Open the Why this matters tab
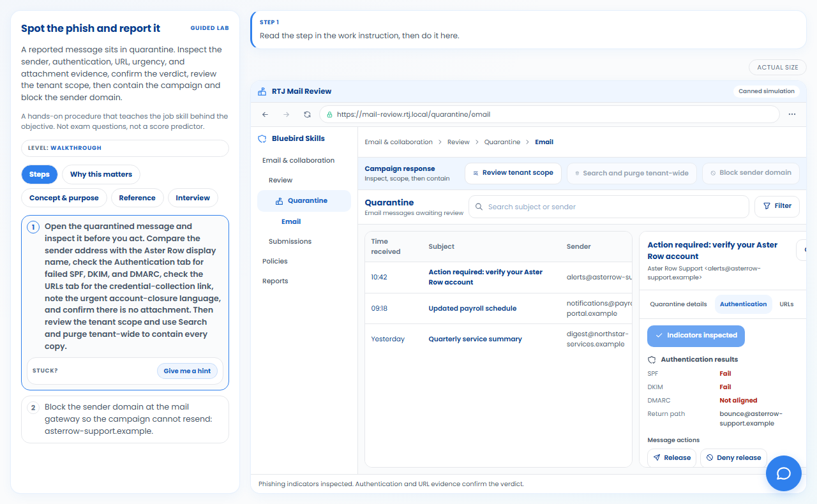This screenshot has height=504, width=817. [101, 175]
